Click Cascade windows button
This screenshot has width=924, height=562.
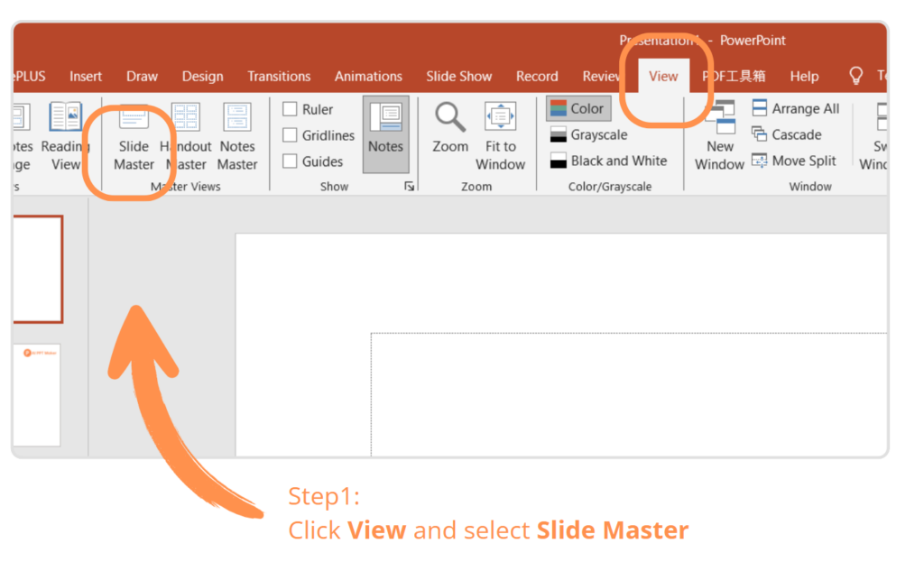tap(786, 134)
